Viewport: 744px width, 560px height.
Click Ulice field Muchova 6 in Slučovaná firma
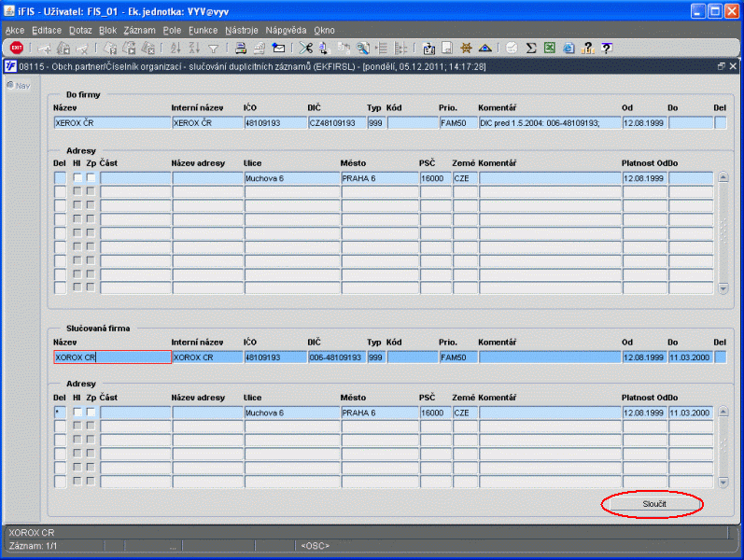(292, 413)
